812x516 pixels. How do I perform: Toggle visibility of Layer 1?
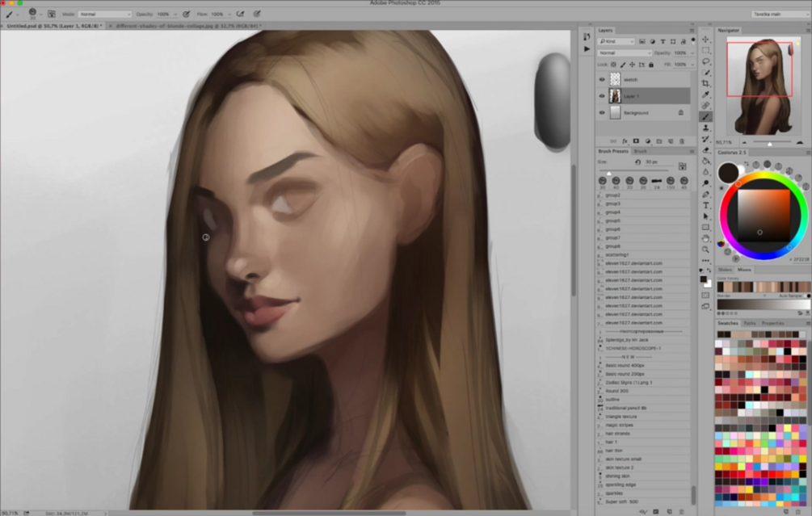point(602,96)
